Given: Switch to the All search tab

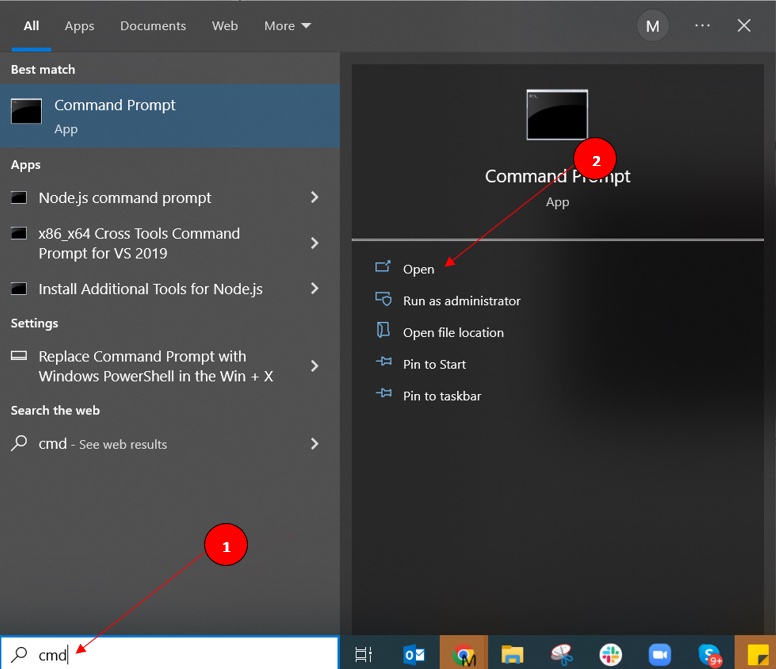Looking at the screenshot, I should click(x=31, y=26).
